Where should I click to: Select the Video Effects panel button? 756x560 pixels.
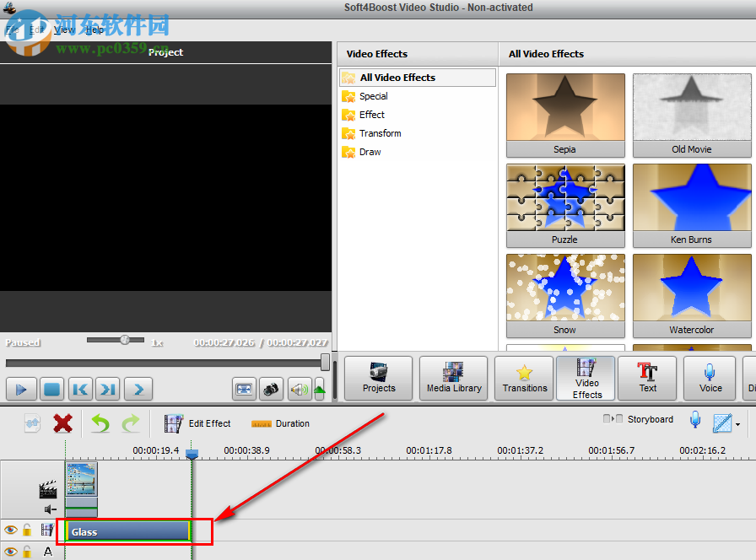click(x=586, y=379)
